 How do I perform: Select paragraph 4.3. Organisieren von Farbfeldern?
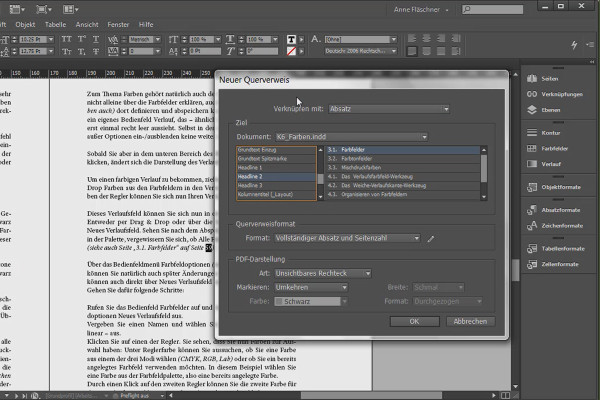click(x=403, y=194)
